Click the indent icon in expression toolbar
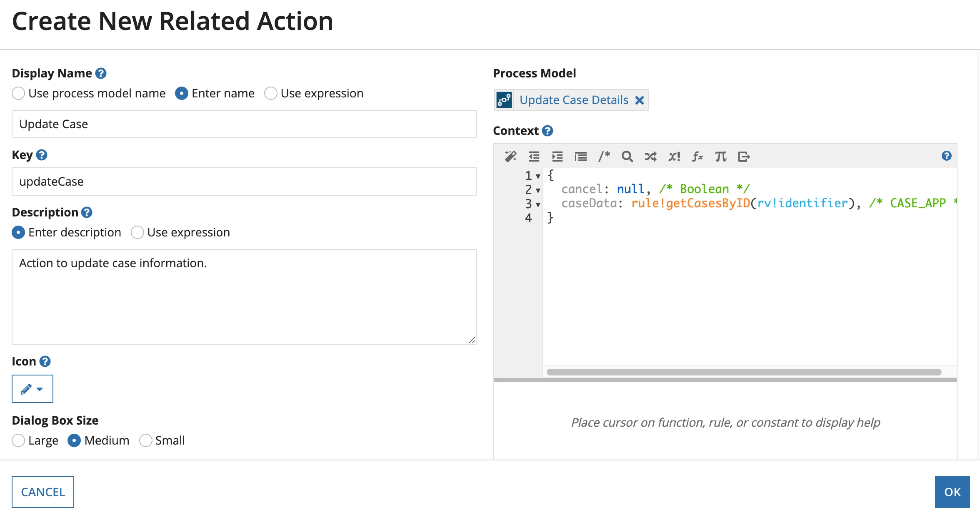This screenshot has width=980, height=522. 557,157
